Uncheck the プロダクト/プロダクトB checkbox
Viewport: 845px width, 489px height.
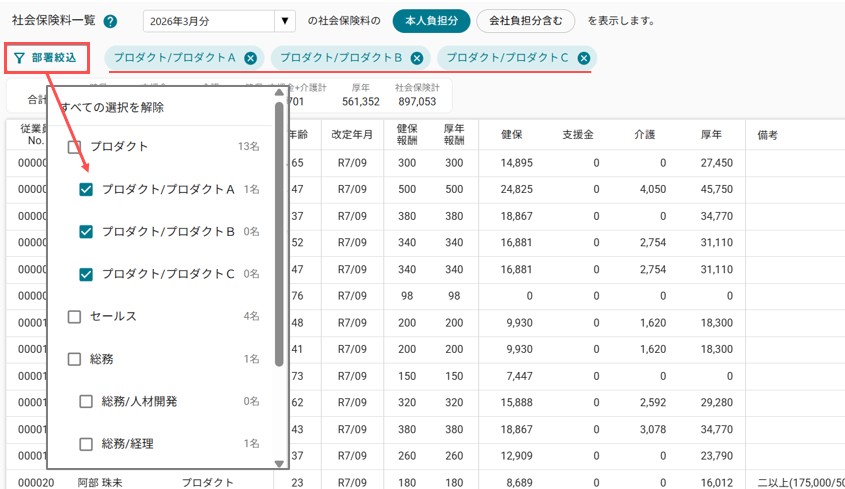pyautogui.click(x=86, y=232)
